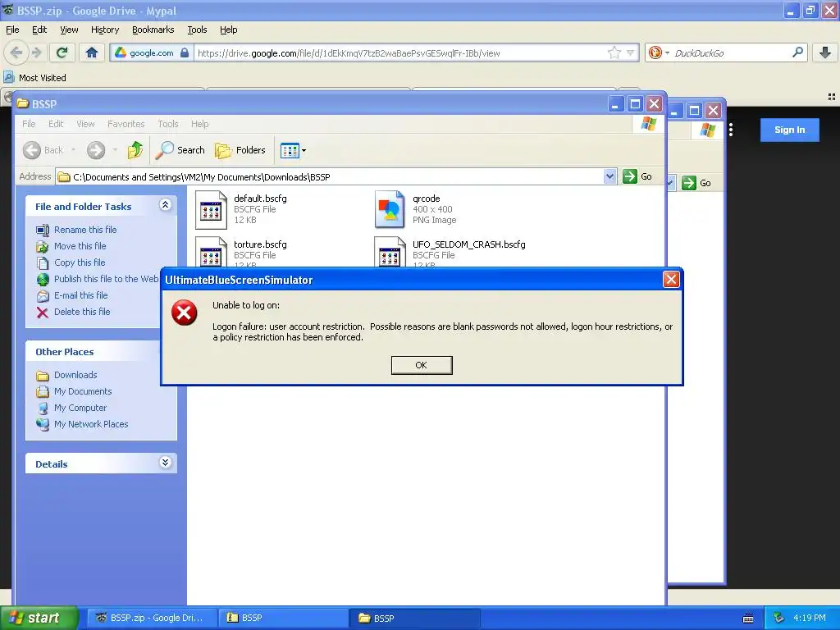Viewport: 840px width, 630px height.
Task: Go back in the Mypal browser
Action: (x=16, y=52)
